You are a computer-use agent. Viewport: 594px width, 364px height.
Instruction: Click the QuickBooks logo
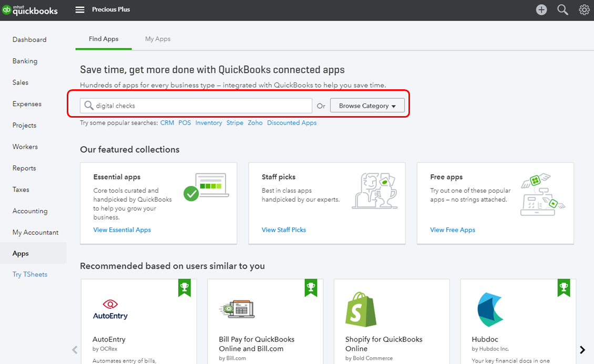point(30,10)
